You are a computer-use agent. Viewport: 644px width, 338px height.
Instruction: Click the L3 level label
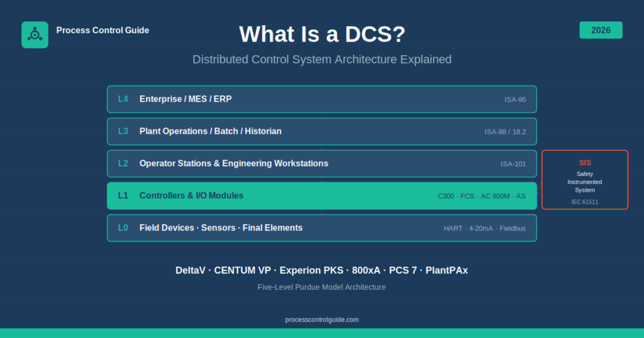click(x=123, y=131)
